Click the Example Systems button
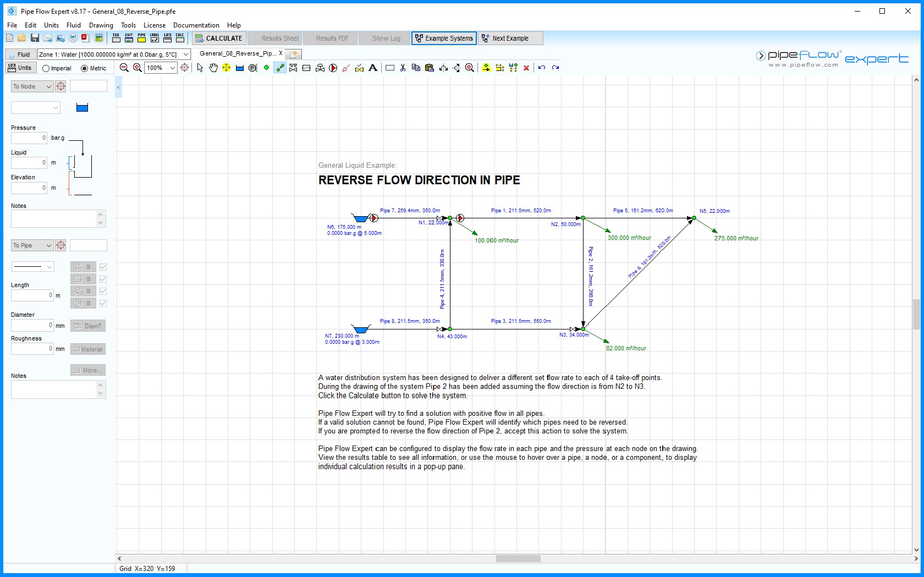This screenshot has width=924, height=577. click(444, 38)
